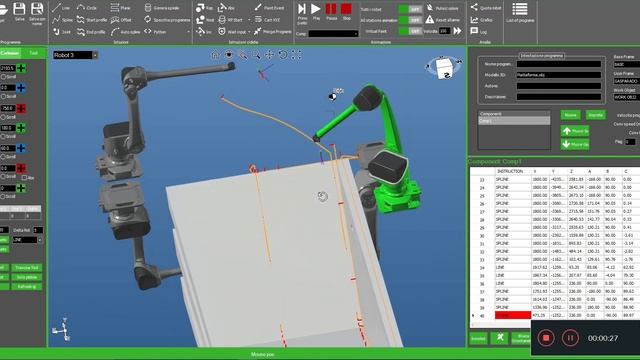Toggle the Tutti i robot switch

410,9
